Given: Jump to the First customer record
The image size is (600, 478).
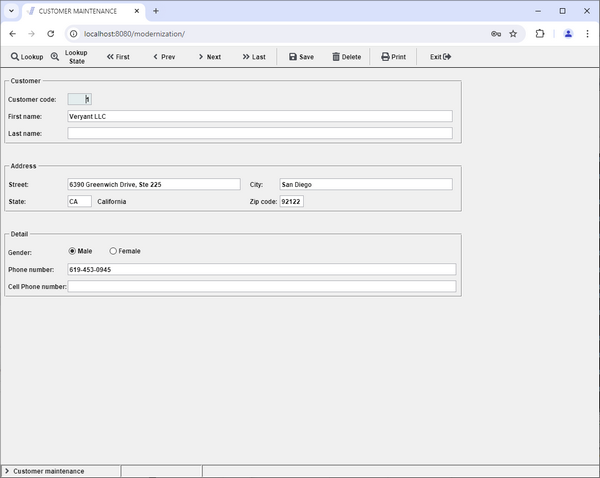Looking at the screenshot, I should point(118,57).
